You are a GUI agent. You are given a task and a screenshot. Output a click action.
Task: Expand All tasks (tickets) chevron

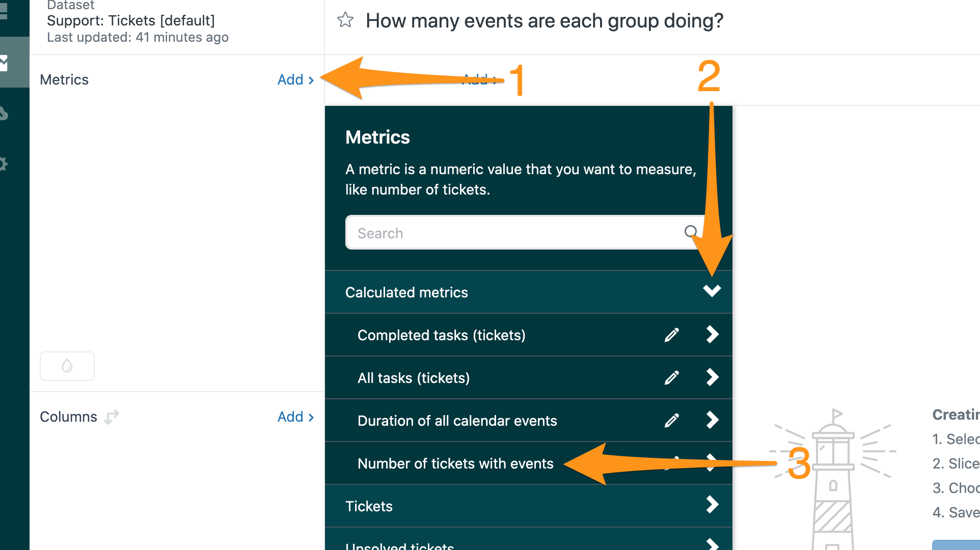coord(713,377)
